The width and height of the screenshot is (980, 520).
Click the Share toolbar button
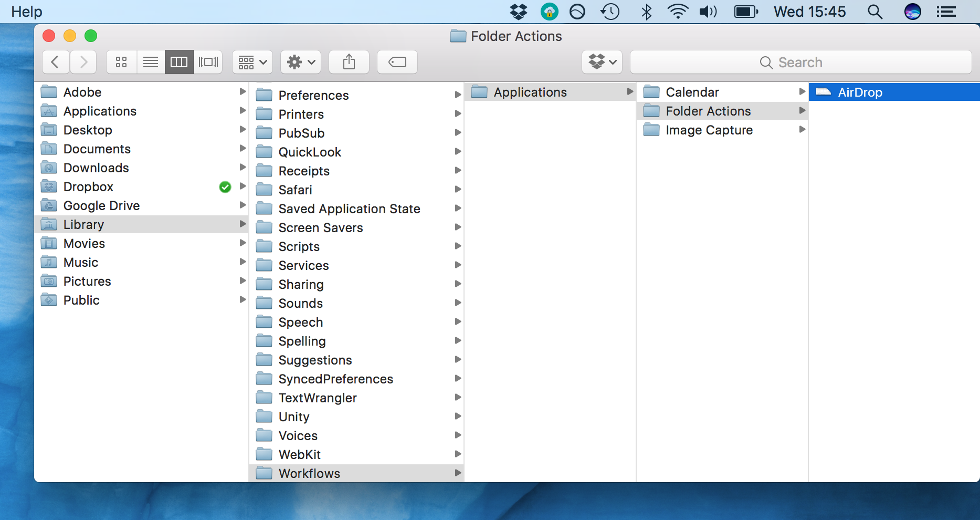[x=349, y=62]
